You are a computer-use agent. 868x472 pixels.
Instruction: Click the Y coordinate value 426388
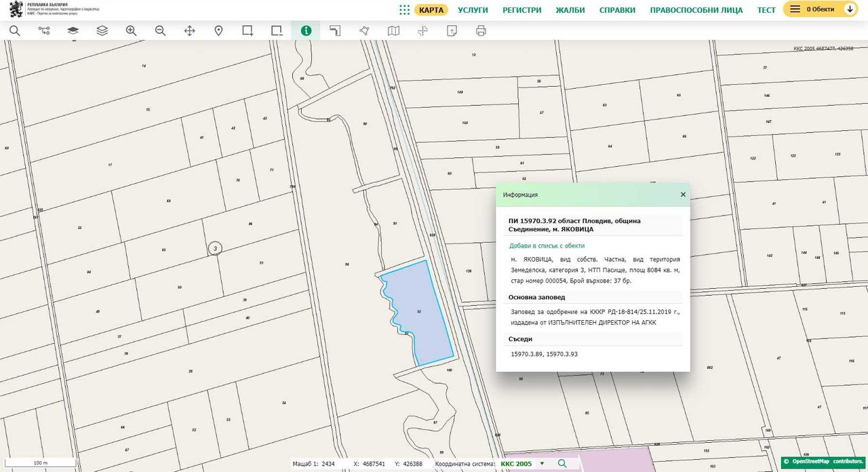tap(412, 464)
